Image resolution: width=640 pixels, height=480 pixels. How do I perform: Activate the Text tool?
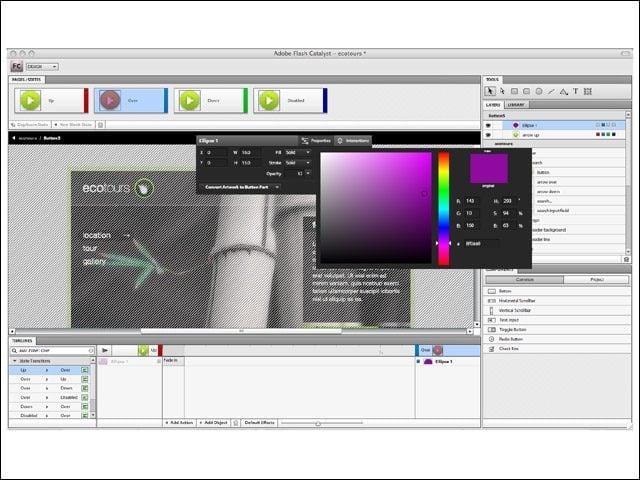click(576, 91)
